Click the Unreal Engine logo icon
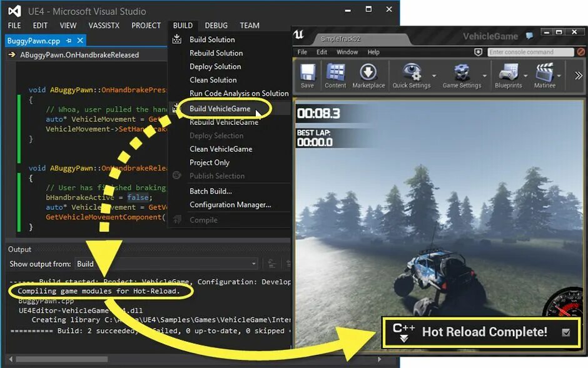The height and width of the screenshot is (368, 588). coord(298,35)
